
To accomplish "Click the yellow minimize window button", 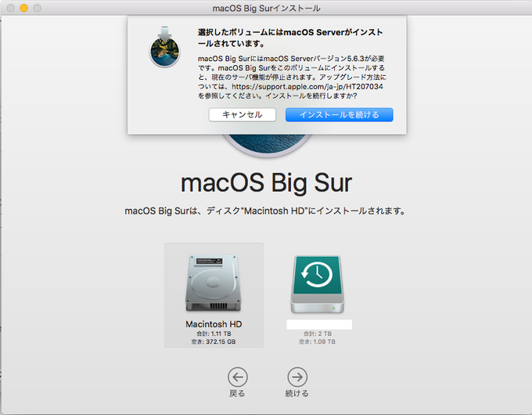I will point(23,8).
